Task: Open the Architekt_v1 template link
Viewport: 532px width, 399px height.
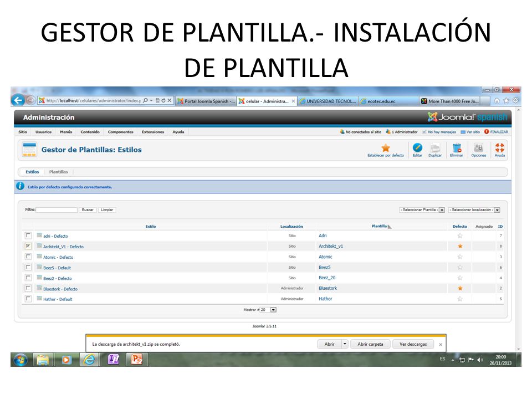Action: coord(331,246)
